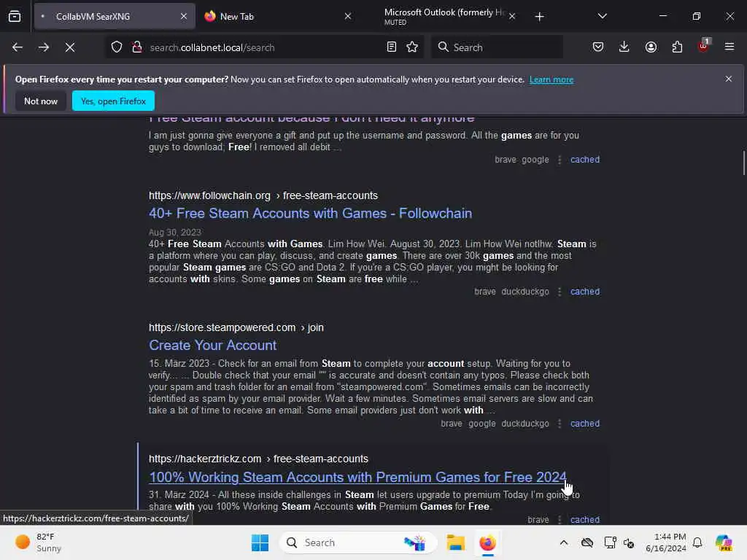The width and height of the screenshot is (747, 560).
Task: Go forward with the forward arrow
Action: pos(43,47)
